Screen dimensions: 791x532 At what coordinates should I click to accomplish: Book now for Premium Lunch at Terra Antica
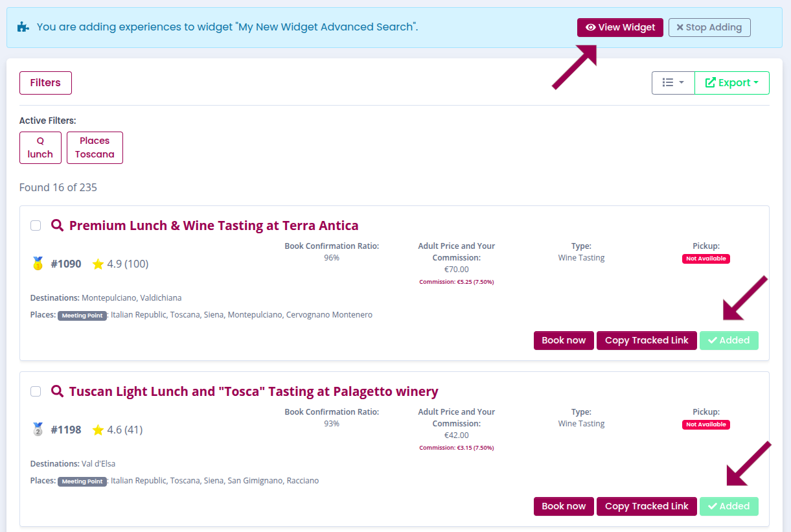click(564, 340)
